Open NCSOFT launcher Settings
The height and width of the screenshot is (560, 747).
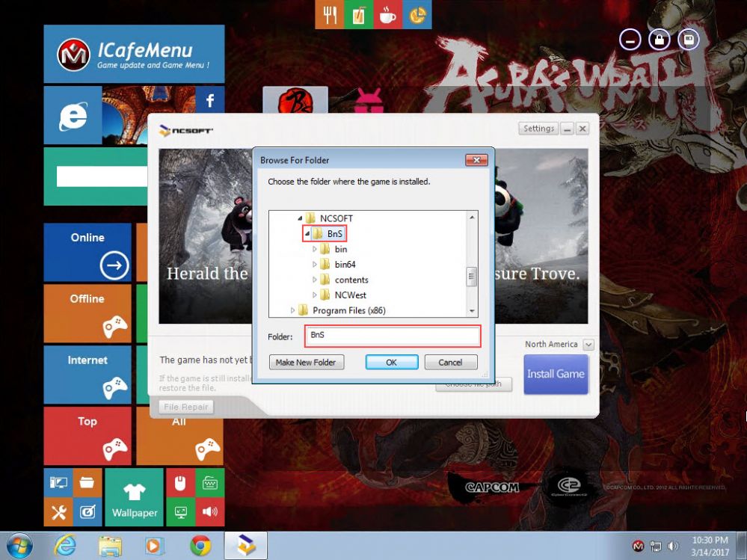click(538, 128)
